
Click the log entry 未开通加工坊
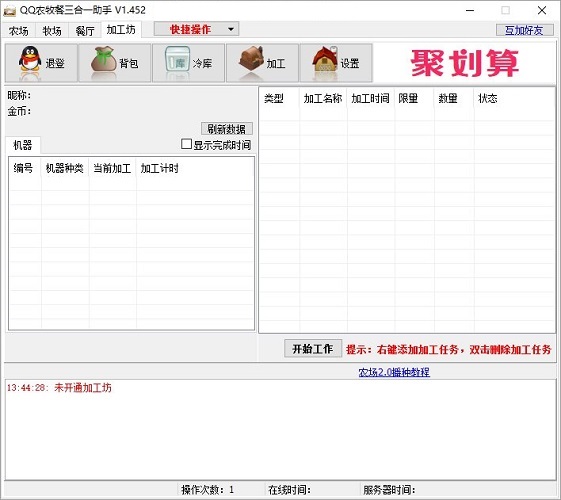click(x=59, y=388)
